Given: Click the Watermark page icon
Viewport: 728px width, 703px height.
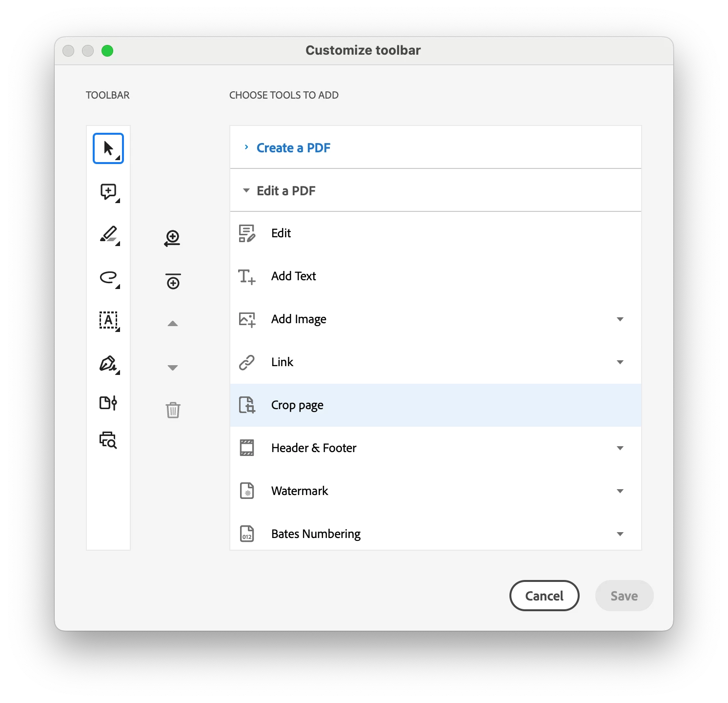Looking at the screenshot, I should (247, 491).
